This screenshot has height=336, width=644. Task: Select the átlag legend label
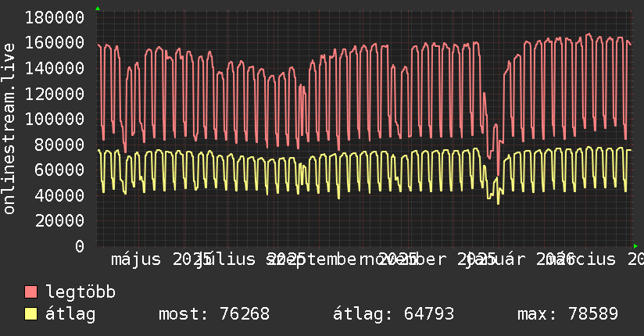coord(70,314)
